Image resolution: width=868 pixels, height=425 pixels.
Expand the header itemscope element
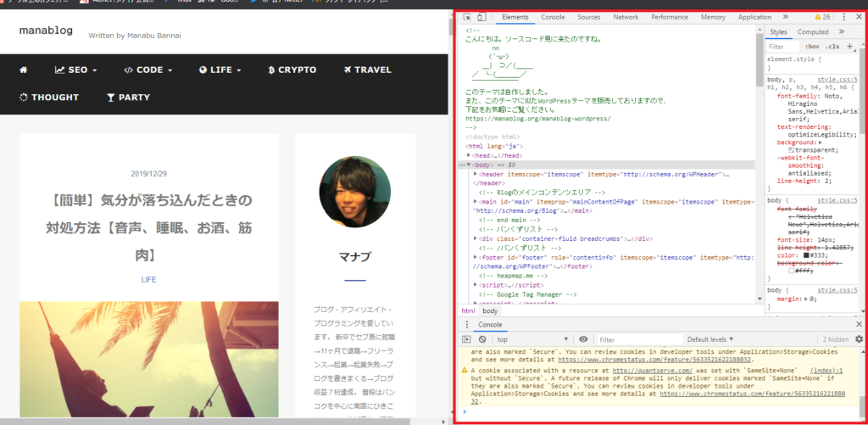476,174
